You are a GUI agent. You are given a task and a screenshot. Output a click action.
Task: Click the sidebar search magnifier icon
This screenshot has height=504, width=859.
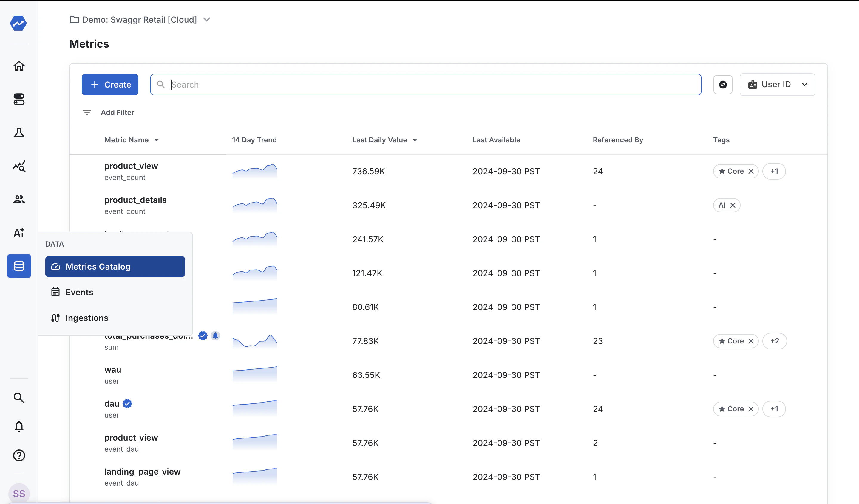19,397
